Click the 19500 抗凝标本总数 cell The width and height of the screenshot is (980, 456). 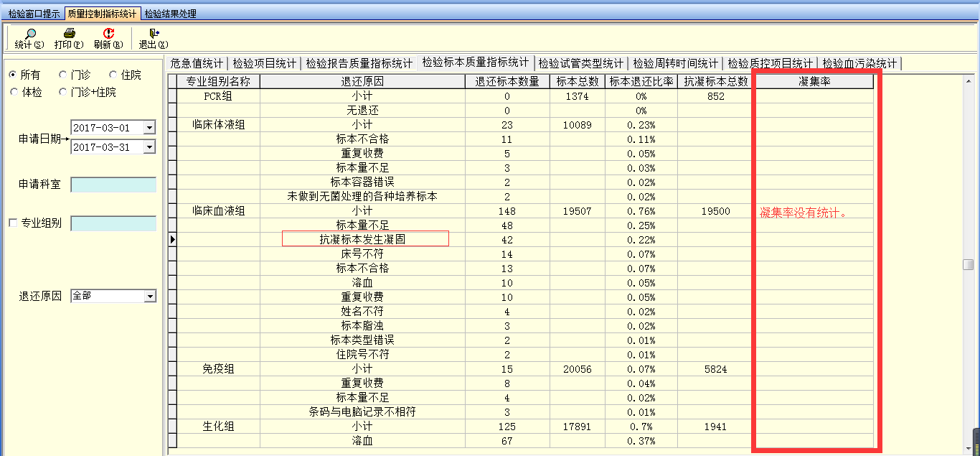click(x=716, y=211)
